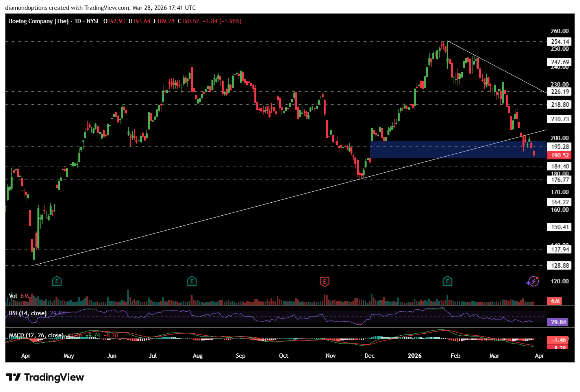Click the red 190.52 current price label
The height and width of the screenshot is (392, 580).
pos(560,155)
